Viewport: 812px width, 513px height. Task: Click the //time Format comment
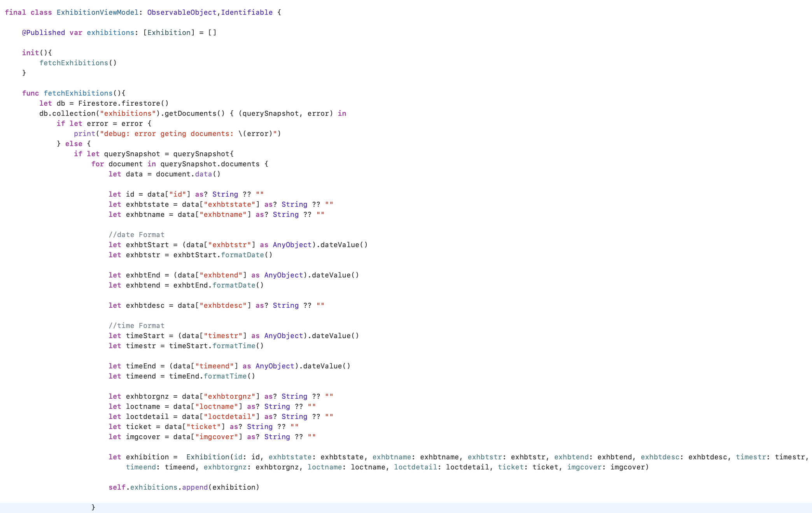[136, 326]
